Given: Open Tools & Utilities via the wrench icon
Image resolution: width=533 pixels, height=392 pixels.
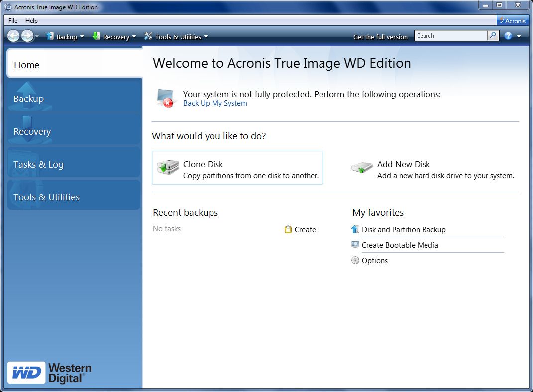Looking at the screenshot, I should 148,36.
